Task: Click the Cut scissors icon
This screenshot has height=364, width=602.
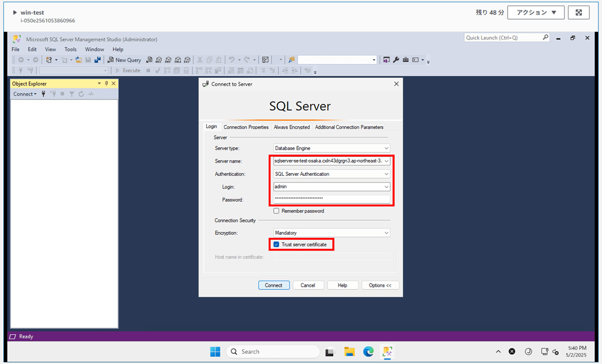Action: click(200, 60)
